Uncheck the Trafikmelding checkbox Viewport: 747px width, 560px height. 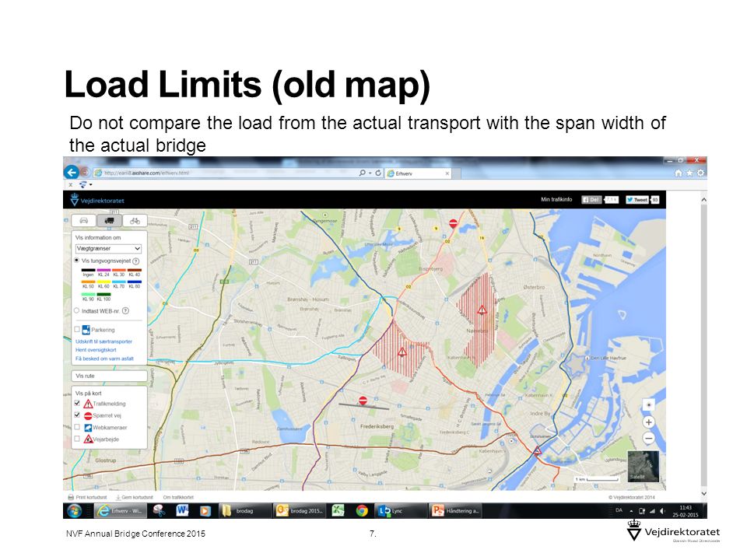[77, 403]
